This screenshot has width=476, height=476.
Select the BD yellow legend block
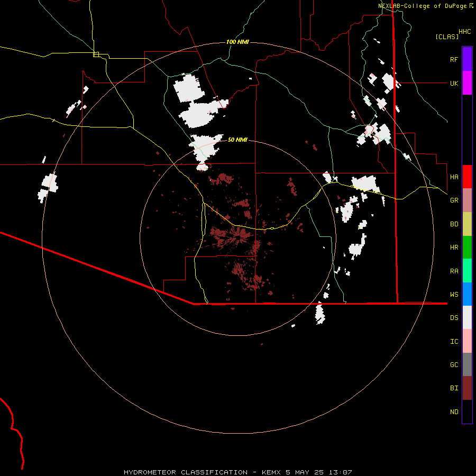(467, 224)
